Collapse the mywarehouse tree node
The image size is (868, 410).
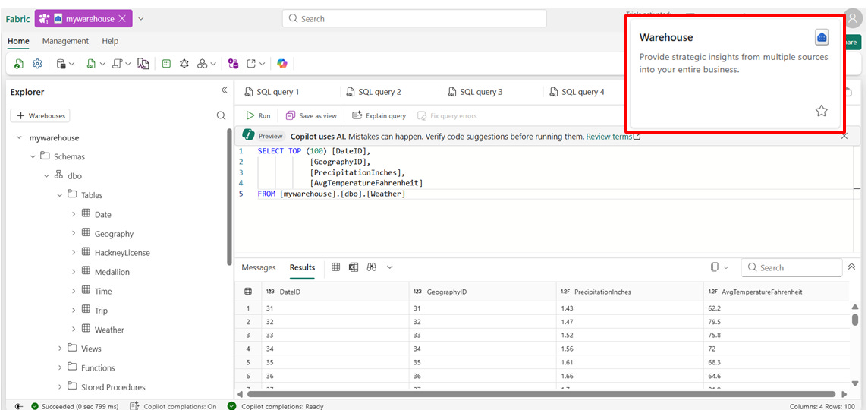20,138
